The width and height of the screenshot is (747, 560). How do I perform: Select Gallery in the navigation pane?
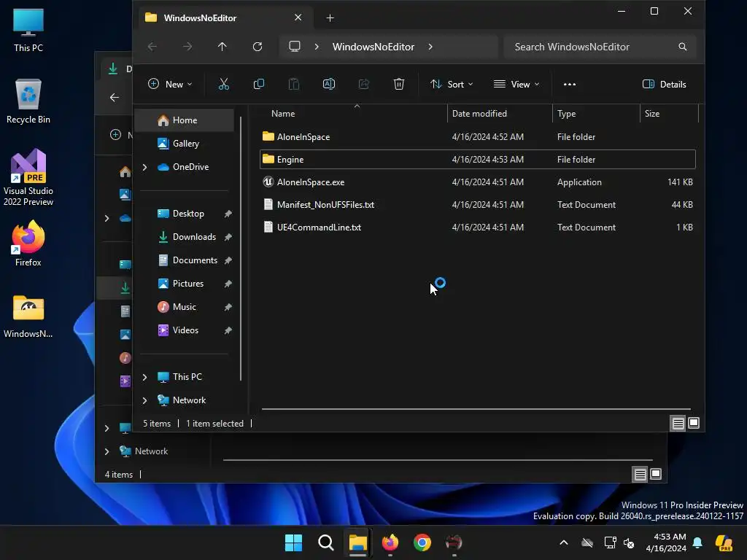(186, 144)
